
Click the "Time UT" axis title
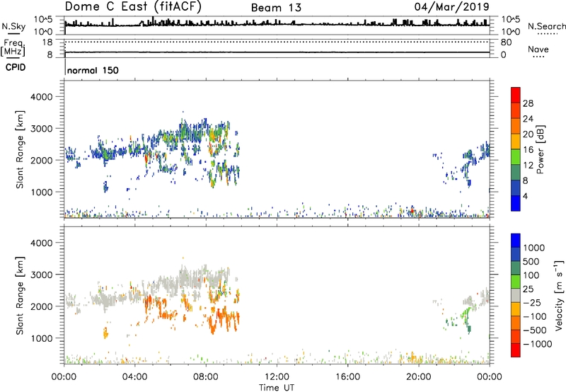[x=277, y=388]
